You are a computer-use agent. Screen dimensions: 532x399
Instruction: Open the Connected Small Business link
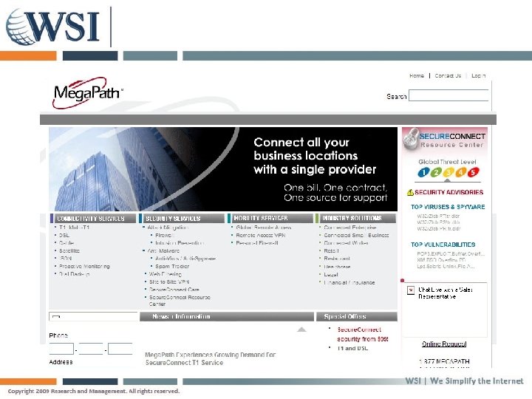pos(356,235)
